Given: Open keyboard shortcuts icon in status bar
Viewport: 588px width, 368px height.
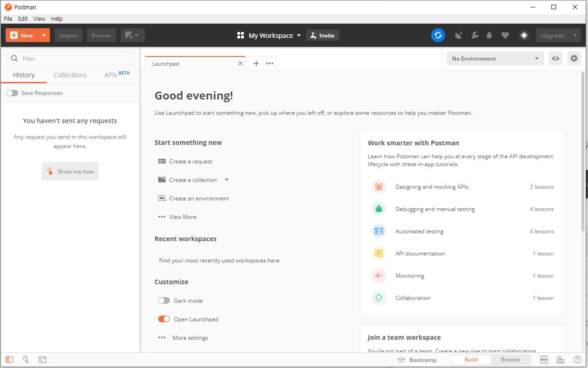Looking at the screenshot, I should click(x=560, y=360).
